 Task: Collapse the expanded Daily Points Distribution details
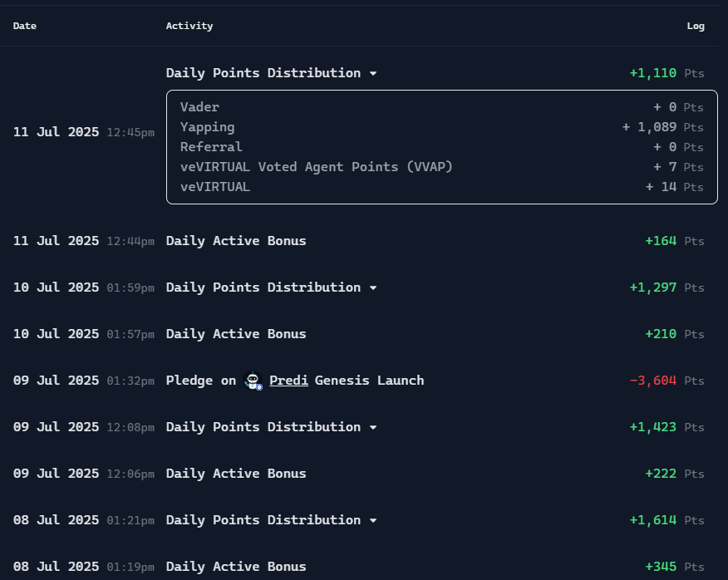[372, 73]
